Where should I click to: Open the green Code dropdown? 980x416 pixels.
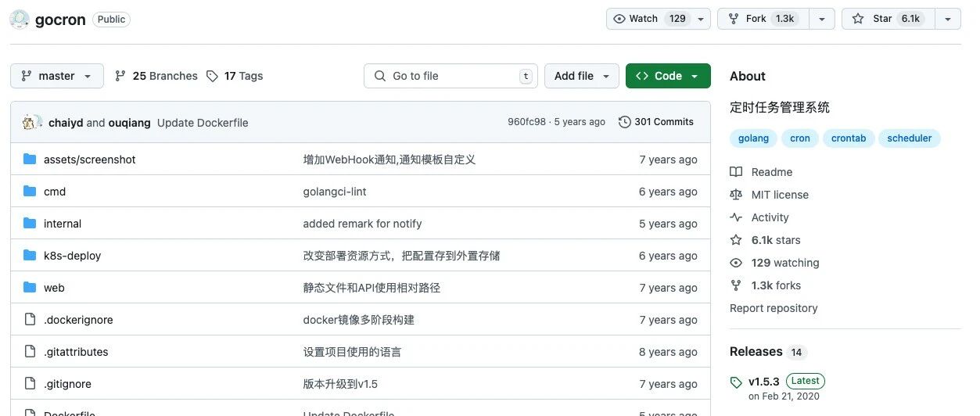point(668,76)
